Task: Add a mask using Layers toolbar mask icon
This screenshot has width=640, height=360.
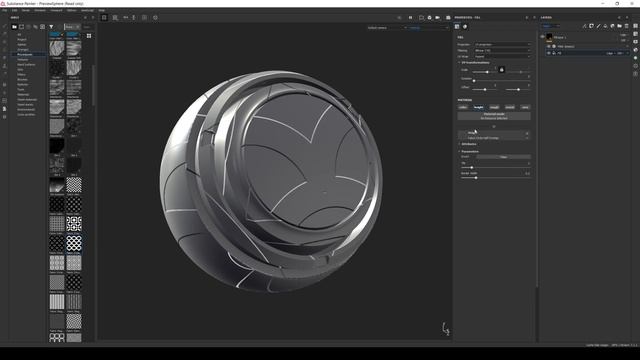Action: pos(591,26)
